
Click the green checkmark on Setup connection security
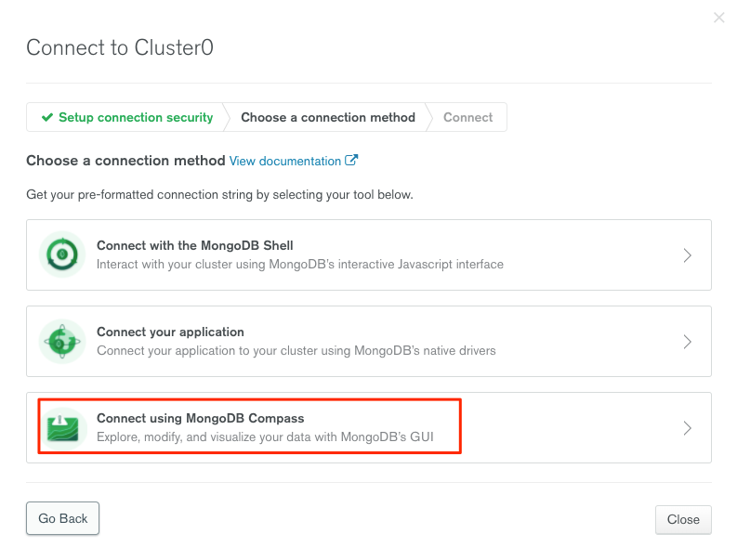pyautogui.click(x=46, y=118)
